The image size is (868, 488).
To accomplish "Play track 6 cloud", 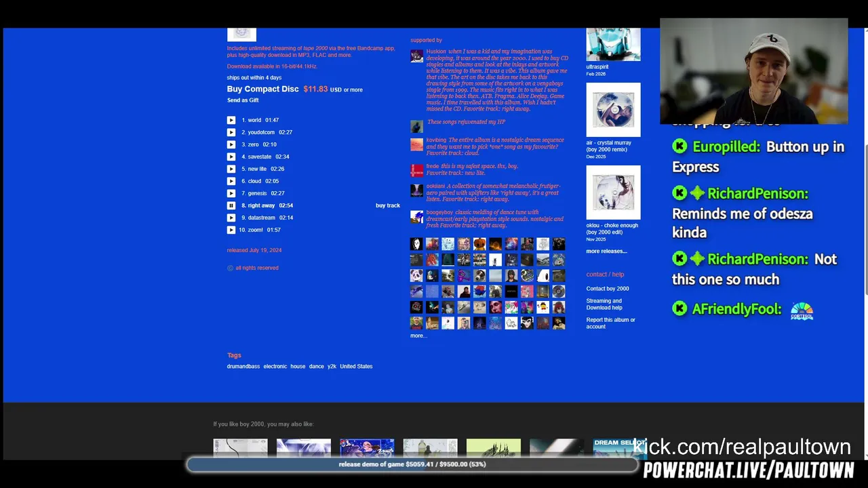I will 231,181.
